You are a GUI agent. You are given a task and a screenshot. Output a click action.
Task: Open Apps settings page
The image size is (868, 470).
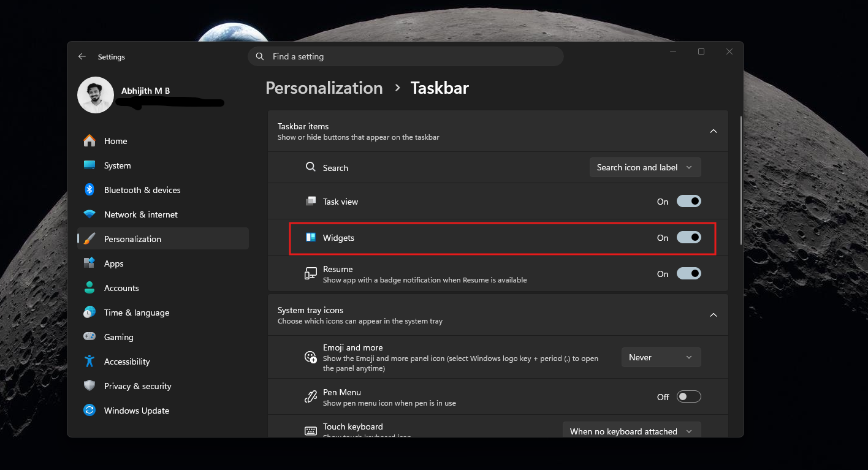[163, 263]
